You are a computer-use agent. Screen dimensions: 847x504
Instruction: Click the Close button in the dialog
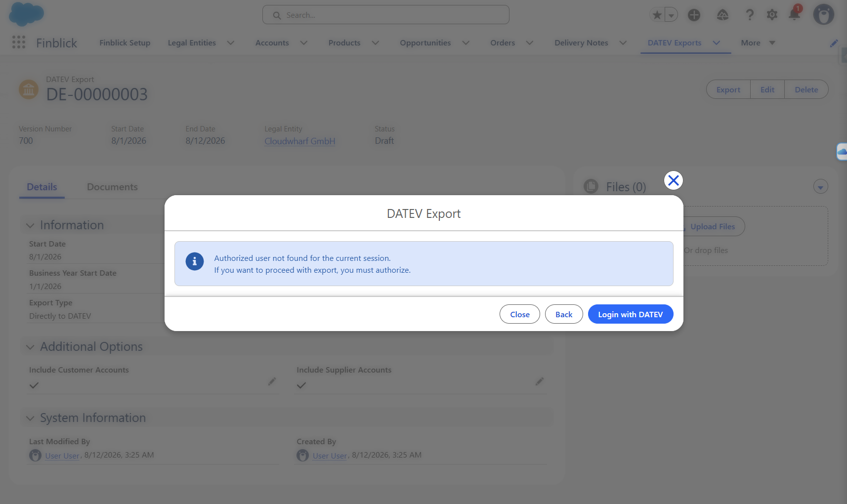[520, 314]
